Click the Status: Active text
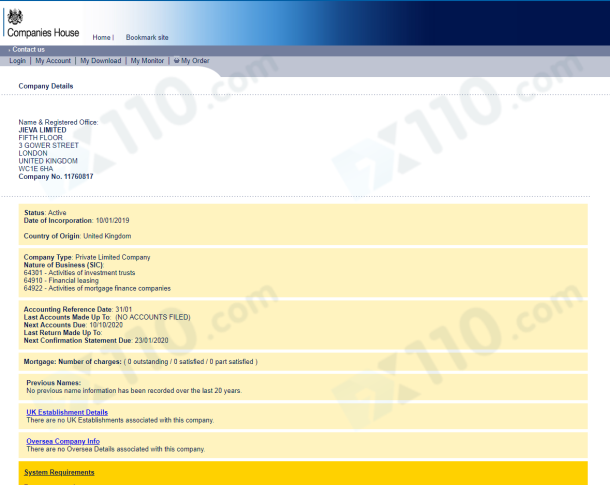The image size is (610, 485). (x=45, y=213)
